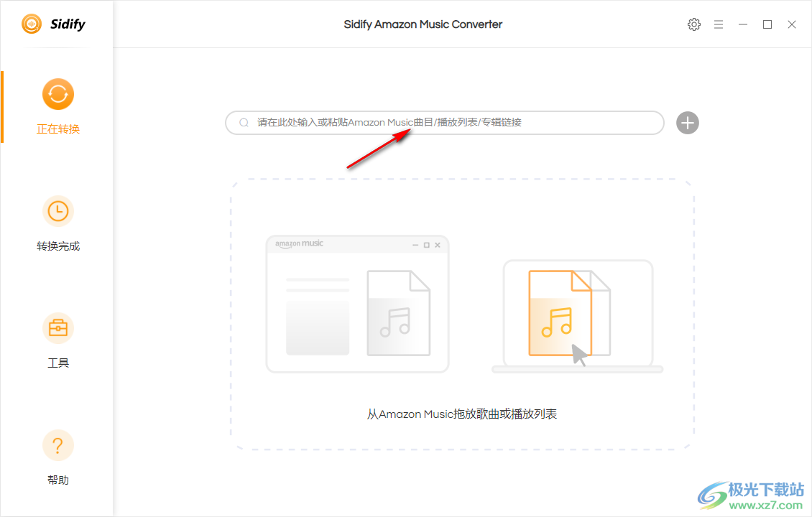Open the 转换完成 converted history section
Screen dimensions: 812x517
[57, 223]
